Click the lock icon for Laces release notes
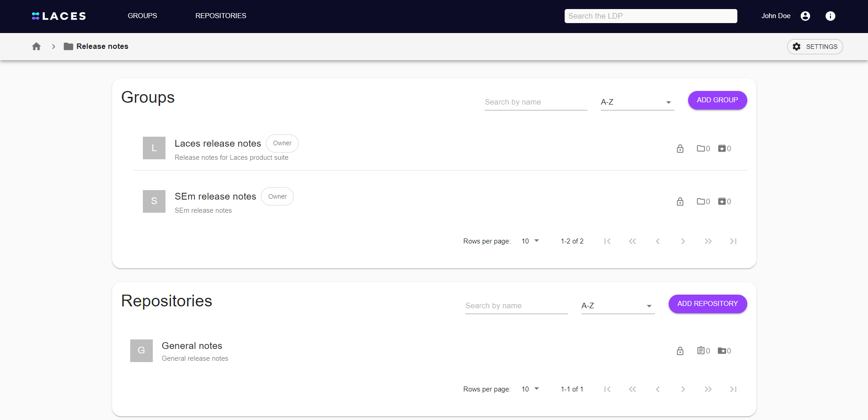 pyautogui.click(x=680, y=148)
